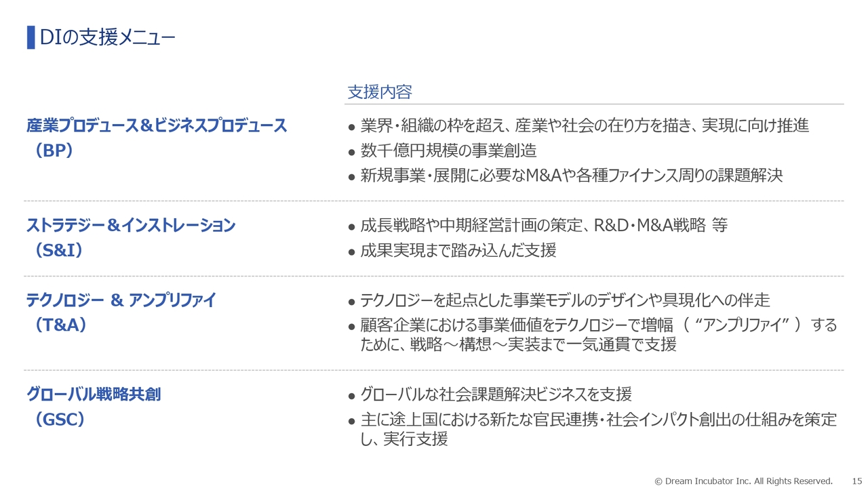Click the page number 15
This screenshot has width=868, height=488.
[x=856, y=481]
